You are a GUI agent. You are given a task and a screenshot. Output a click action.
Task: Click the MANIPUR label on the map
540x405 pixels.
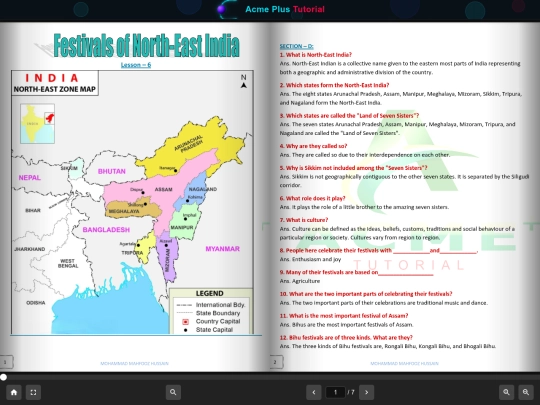pos(182,228)
